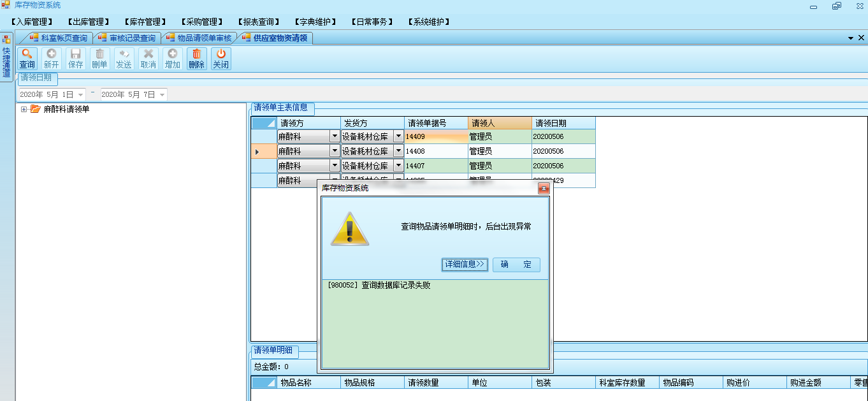Open 请领方 dropdown in row 14407
Viewport: 868px width, 401px height.
[x=334, y=166]
